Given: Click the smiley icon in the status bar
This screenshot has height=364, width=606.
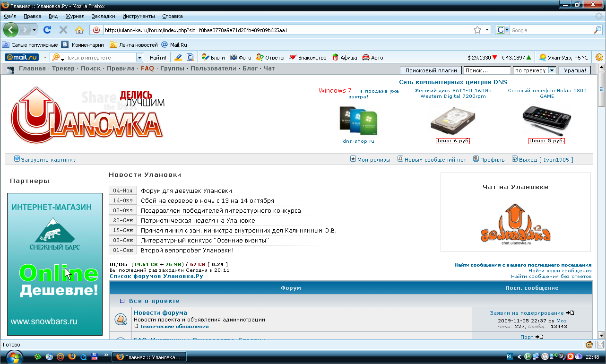Looking at the screenshot, I should coord(589,345).
